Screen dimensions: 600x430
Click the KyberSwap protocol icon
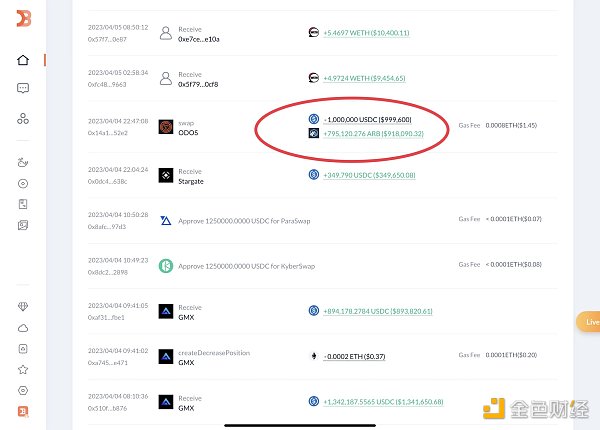point(166,266)
